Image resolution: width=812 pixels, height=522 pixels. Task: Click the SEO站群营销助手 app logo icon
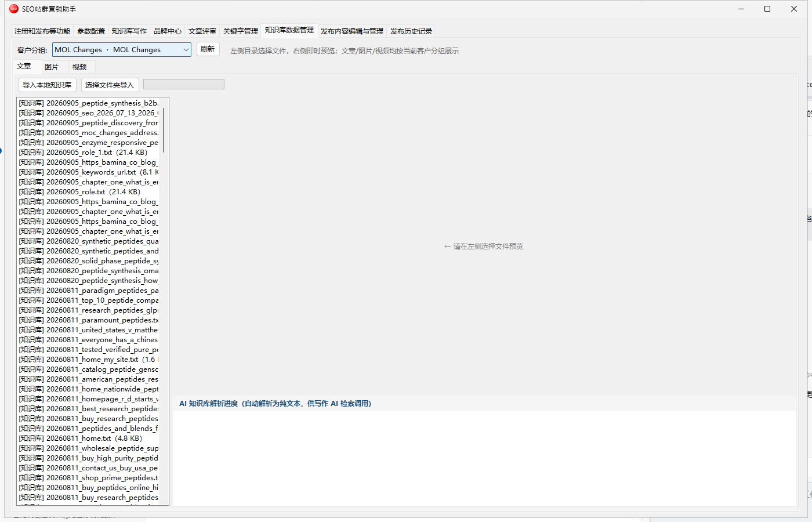14,9
